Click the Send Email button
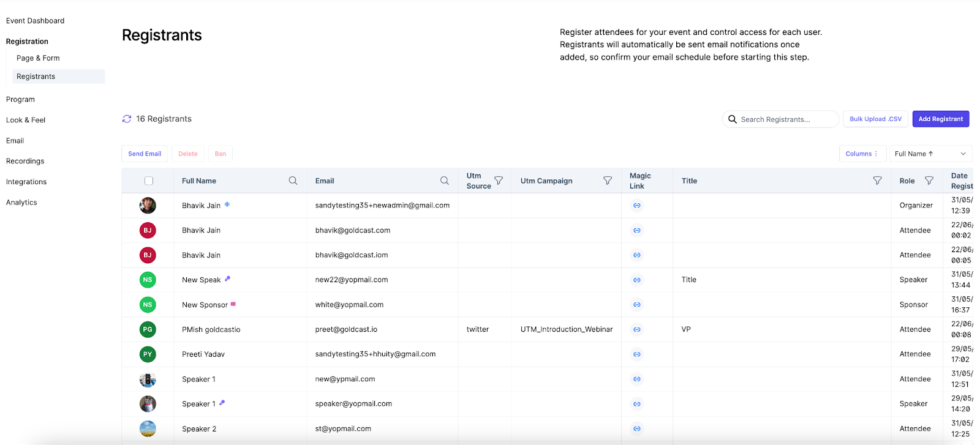 tap(145, 154)
